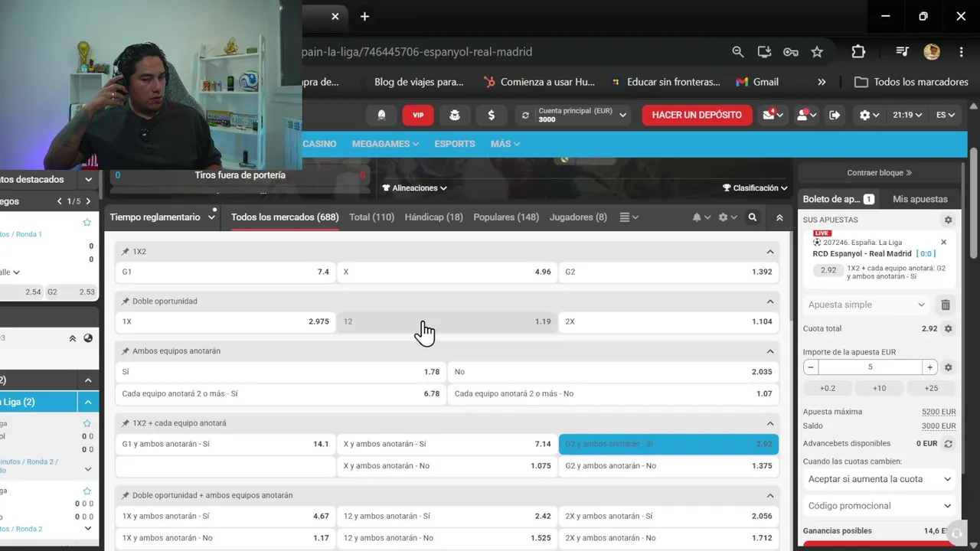
Task: Click the gear icon beside SUS APUESTAS
Action: [948, 220]
